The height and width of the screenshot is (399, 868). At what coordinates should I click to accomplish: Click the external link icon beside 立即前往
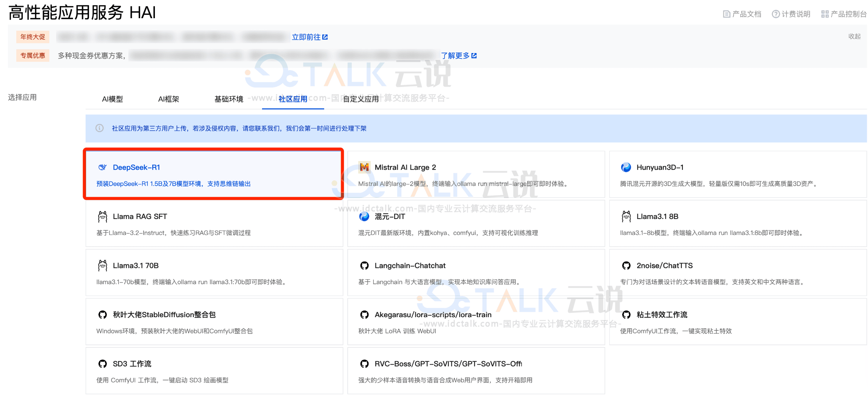pos(325,37)
